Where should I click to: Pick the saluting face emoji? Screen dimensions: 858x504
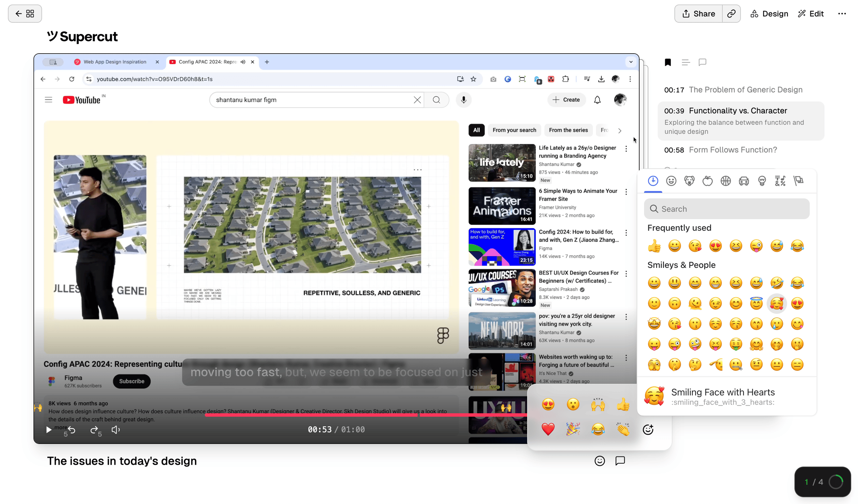pyautogui.click(x=715, y=365)
